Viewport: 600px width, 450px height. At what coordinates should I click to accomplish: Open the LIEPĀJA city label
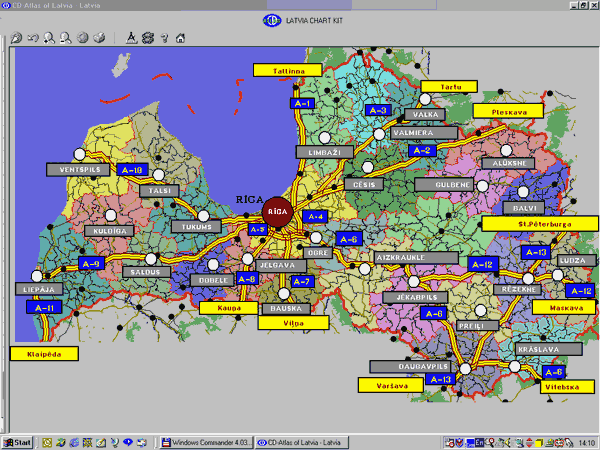(x=39, y=289)
